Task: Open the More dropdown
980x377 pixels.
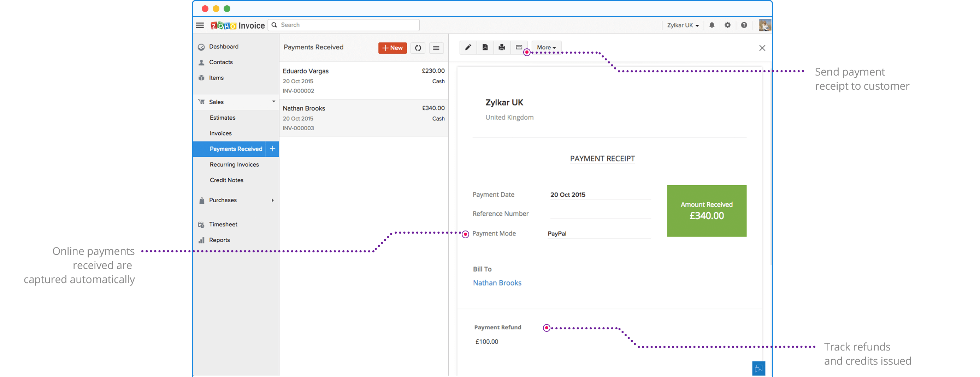Action: pos(546,48)
